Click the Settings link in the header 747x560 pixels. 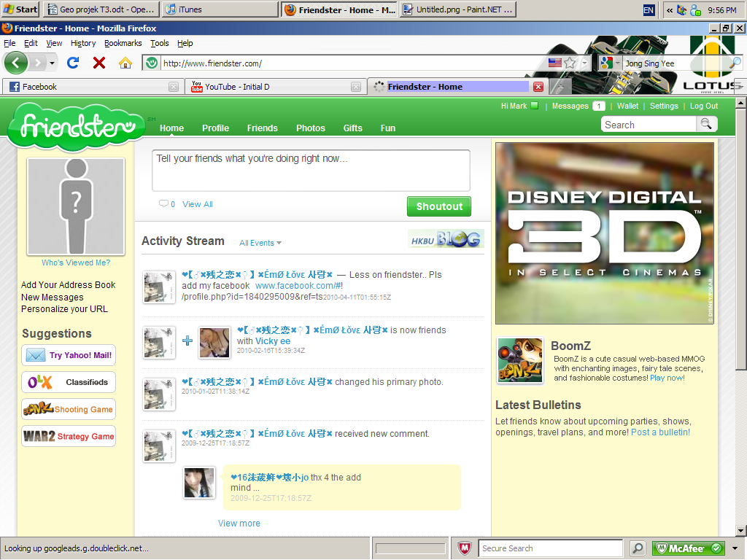664,106
